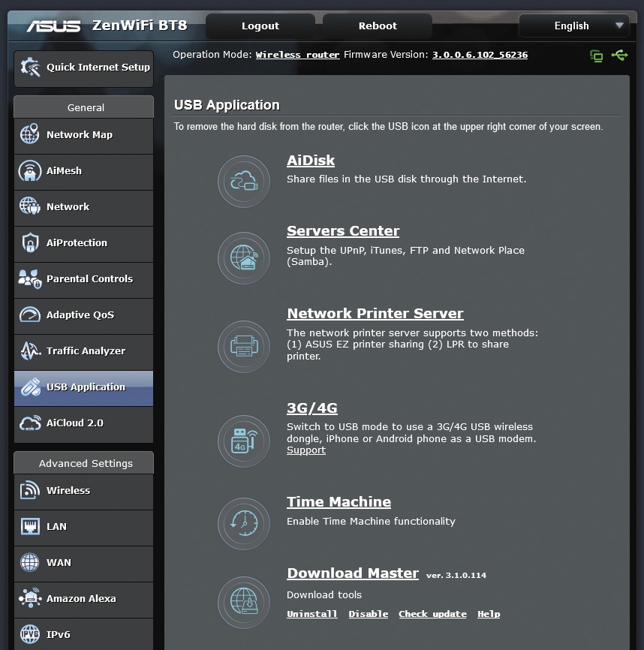The width and height of the screenshot is (644, 650).
Task: Click the AiCloud 2.0 cloud icon
Action: click(30, 423)
